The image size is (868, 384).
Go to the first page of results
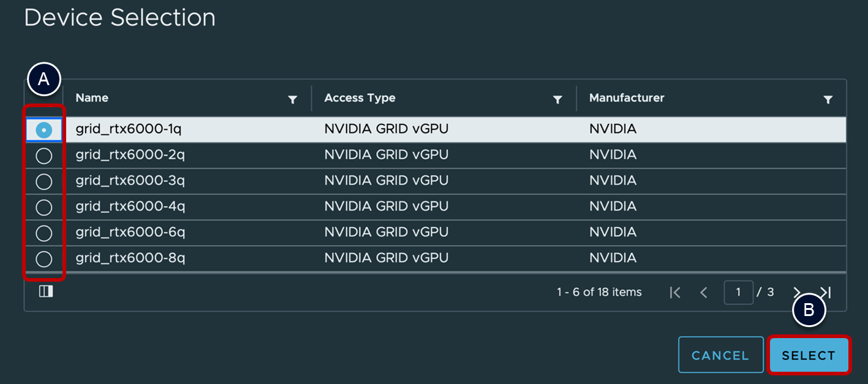pyautogui.click(x=675, y=293)
